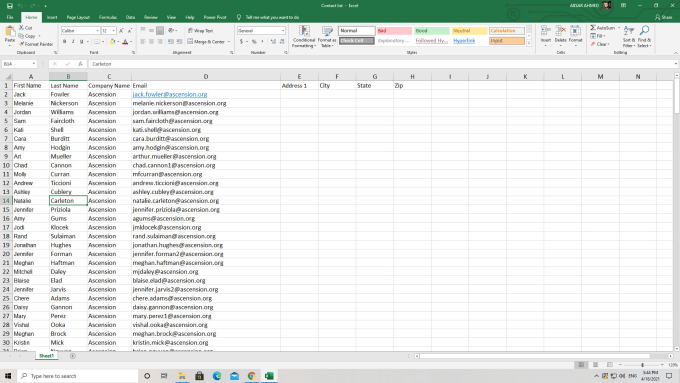The width and height of the screenshot is (680, 383).
Task: Decrease font size with the smaller A
Action: [x=129, y=31]
